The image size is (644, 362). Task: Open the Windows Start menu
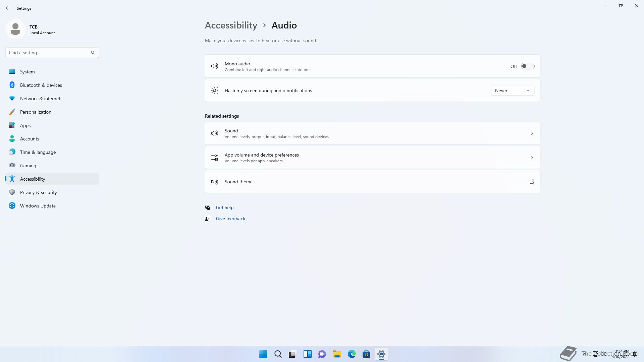pyautogui.click(x=263, y=354)
